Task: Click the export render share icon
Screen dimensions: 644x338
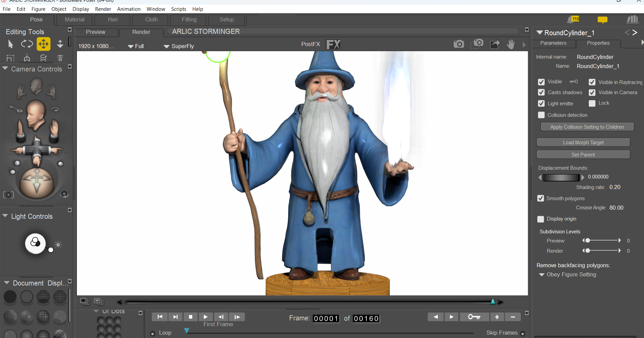Action: tap(495, 44)
